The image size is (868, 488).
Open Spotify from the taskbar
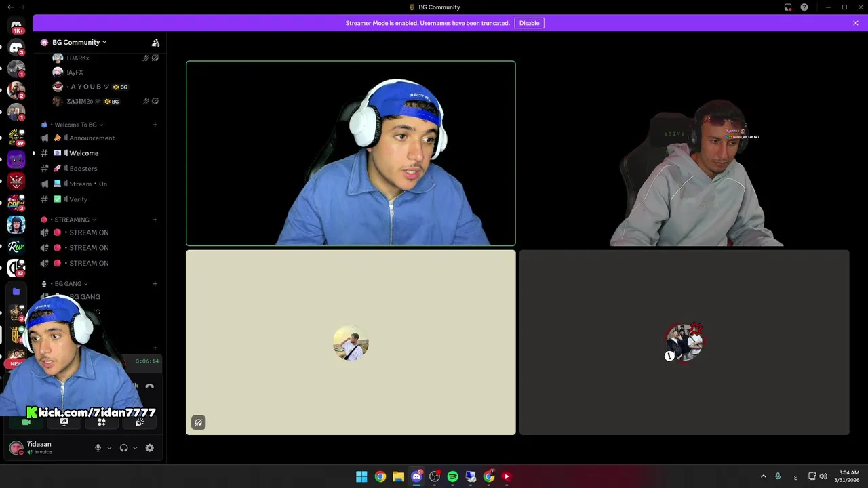452,476
